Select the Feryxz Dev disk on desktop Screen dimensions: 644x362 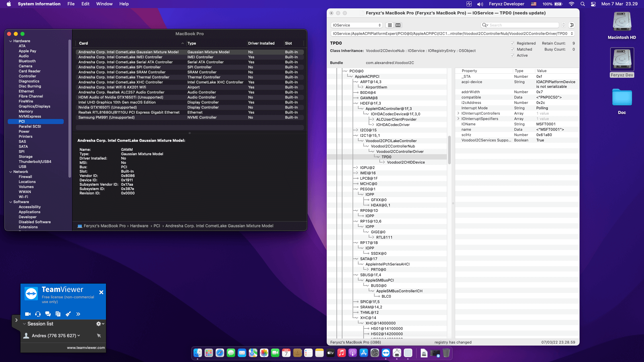click(622, 63)
